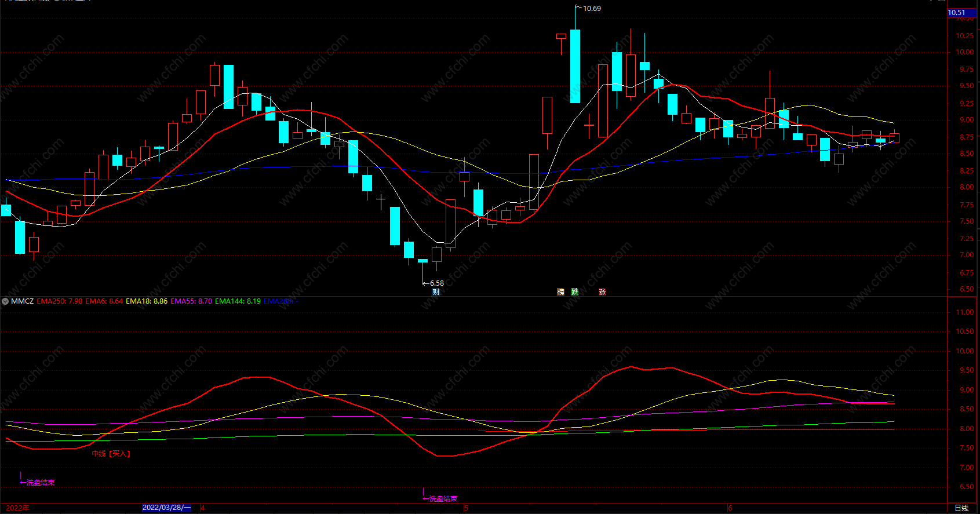980x514 pixels.
Task: Click the MMCZ indicator name label
Action: [23, 301]
